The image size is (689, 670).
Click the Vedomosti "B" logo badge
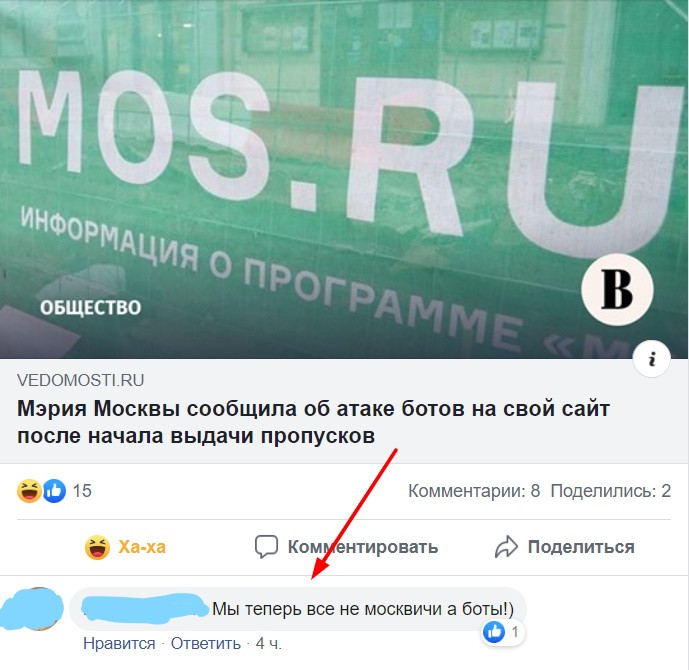pos(617,290)
